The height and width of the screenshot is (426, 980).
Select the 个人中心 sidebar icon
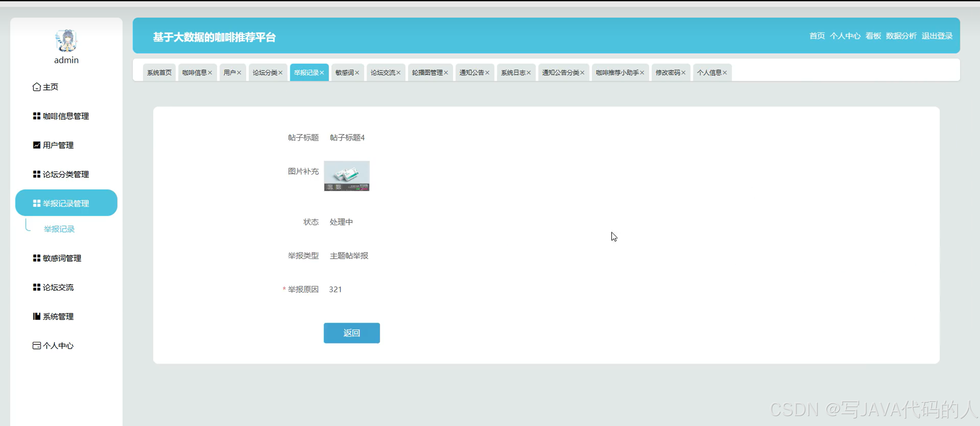coord(36,345)
